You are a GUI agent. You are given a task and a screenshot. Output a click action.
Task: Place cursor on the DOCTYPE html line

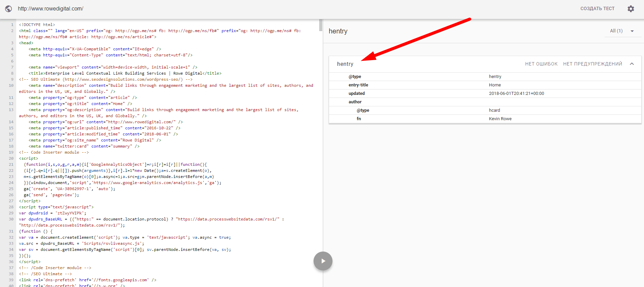[37, 25]
